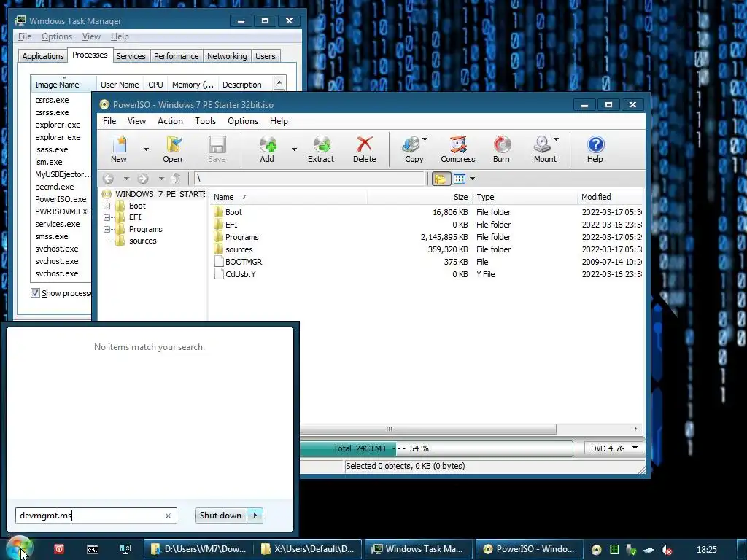747x560 pixels.
Task: Select the Boot folder in file list
Action: point(233,212)
